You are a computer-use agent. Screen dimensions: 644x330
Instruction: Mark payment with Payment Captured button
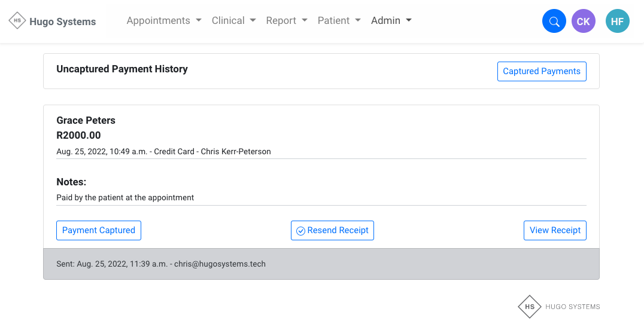pos(99,230)
